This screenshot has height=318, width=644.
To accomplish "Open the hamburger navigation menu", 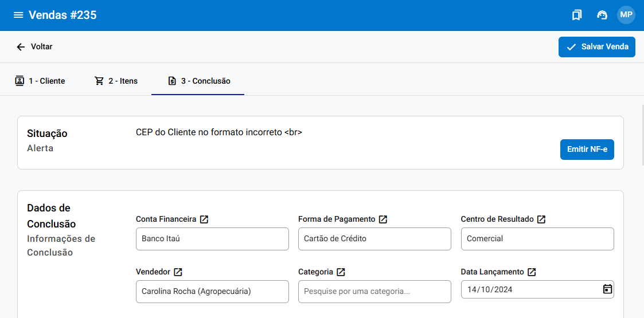I will pyautogui.click(x=18, y=15).
